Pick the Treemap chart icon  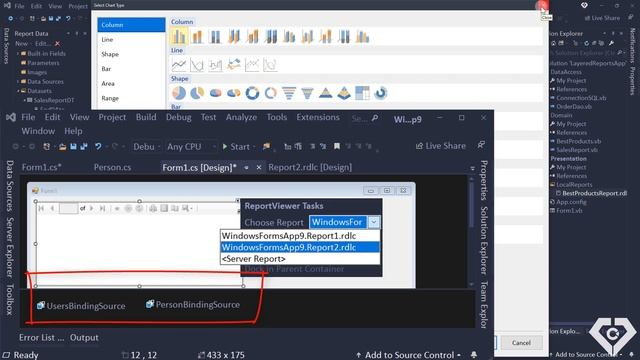[x=362, y=93]
